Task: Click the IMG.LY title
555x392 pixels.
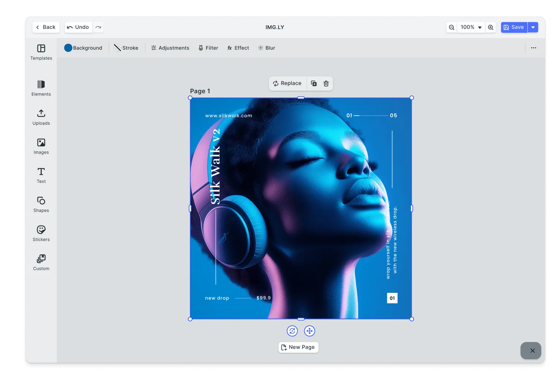Action: (x=275, y=27)
